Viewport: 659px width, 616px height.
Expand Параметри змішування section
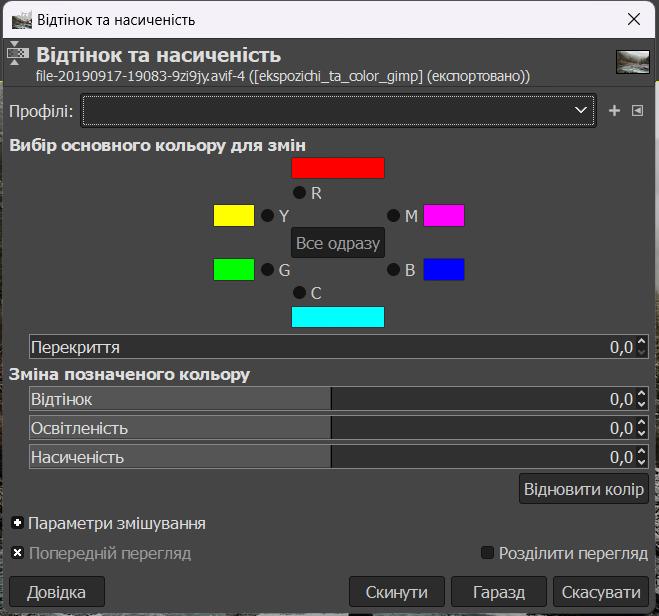click(17, 523)
